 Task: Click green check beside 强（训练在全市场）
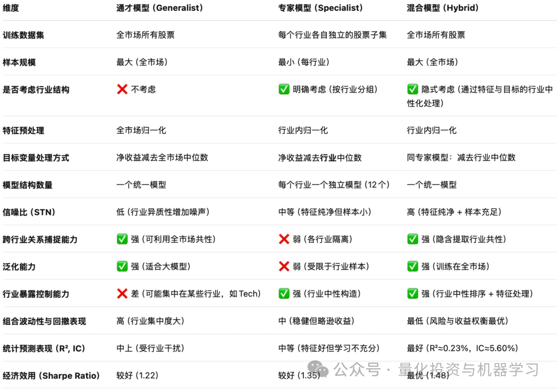(413, 266)
